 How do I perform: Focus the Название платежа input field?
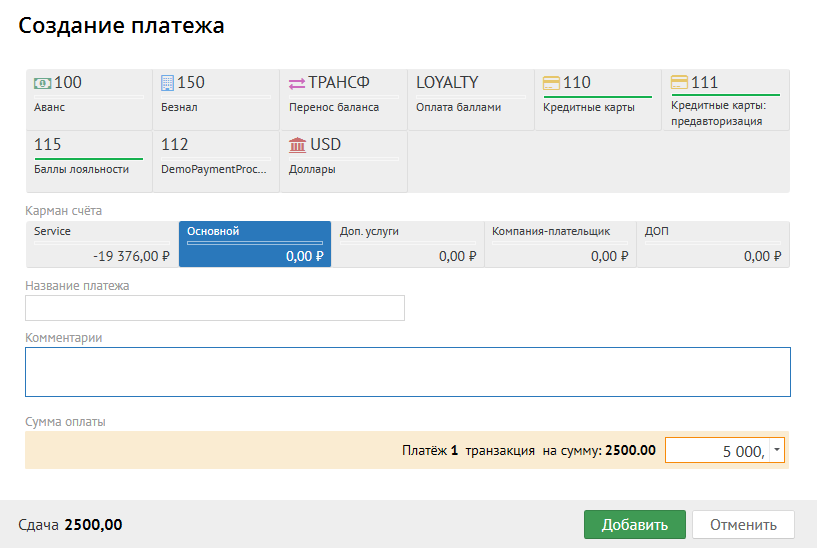(215, 308)
